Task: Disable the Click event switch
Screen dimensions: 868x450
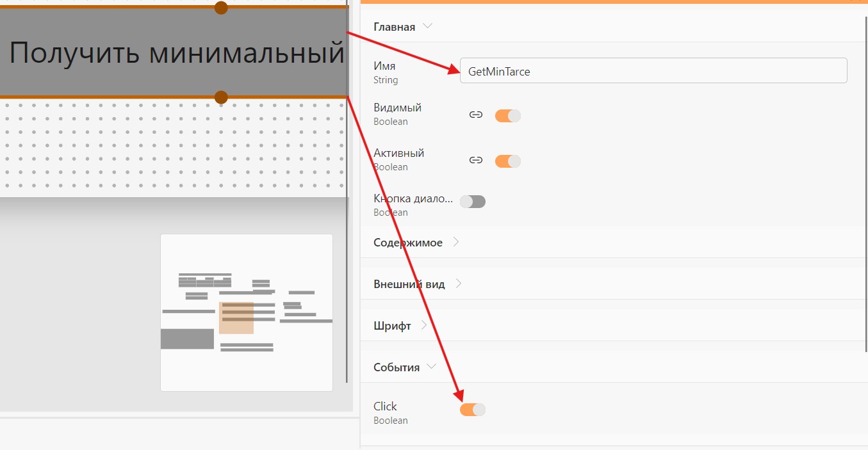Action: pos(473,410)
